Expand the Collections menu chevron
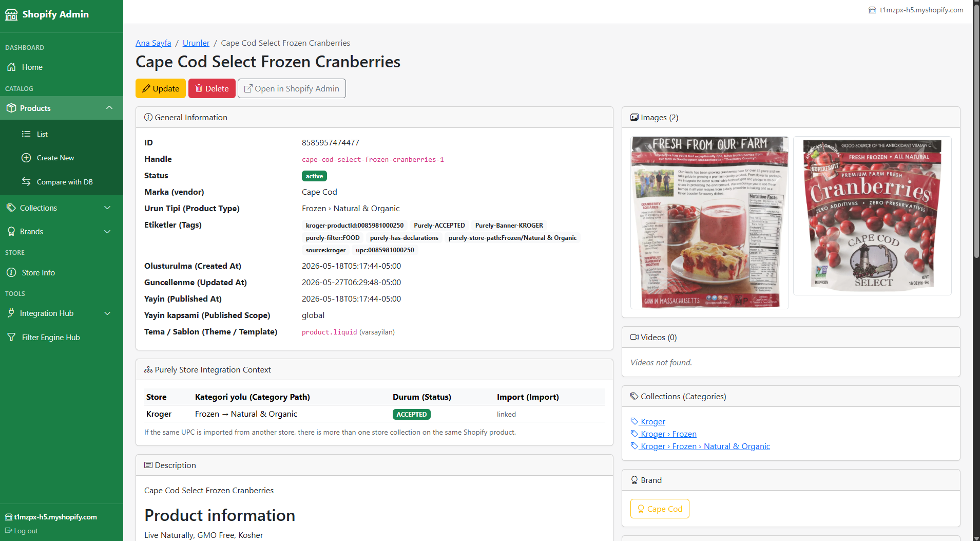Viewport: 980px width, 541px height. coord(107,208)
